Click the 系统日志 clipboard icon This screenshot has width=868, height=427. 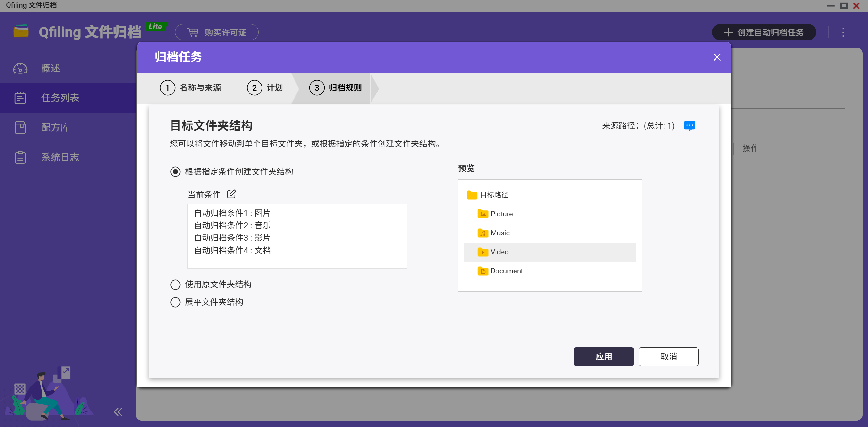point(20,157)
